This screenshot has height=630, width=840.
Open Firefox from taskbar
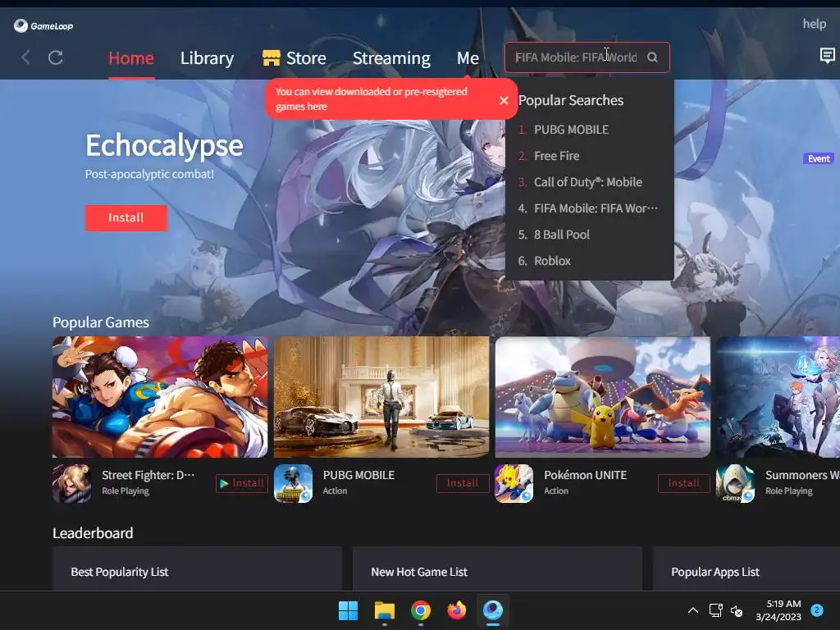pyautogui.click(x=456, y=610)
